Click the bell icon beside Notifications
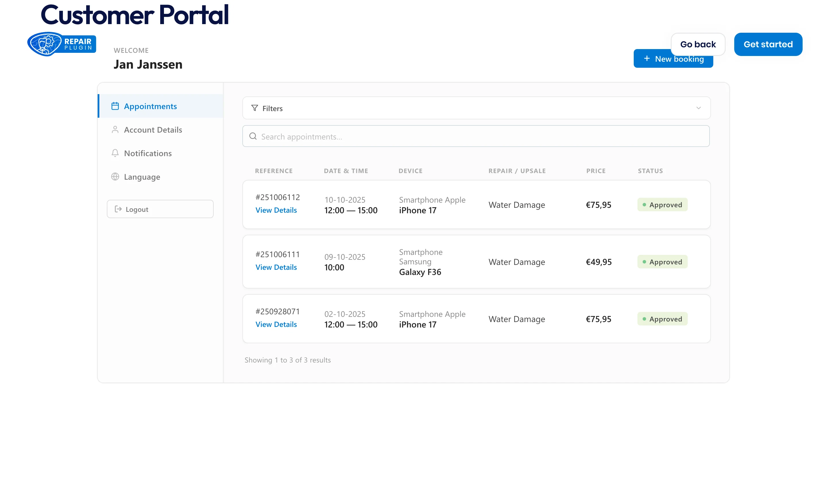The image size is (827, 504). (115, 153)
